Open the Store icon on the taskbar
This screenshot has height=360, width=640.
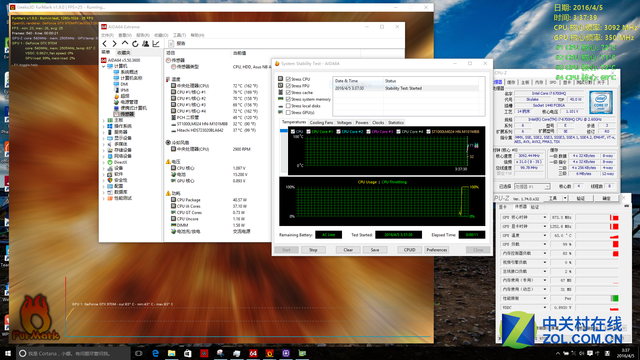(x=188, y=353)
